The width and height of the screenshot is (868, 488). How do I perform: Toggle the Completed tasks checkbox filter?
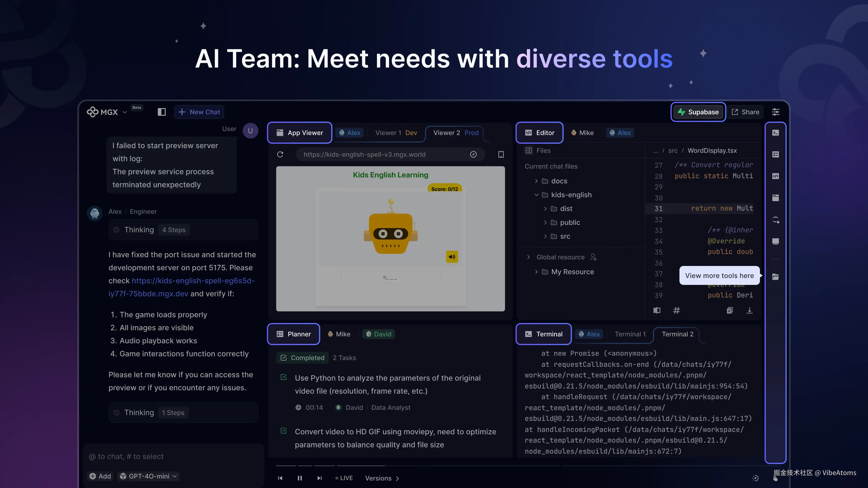(x=284, y=357)
